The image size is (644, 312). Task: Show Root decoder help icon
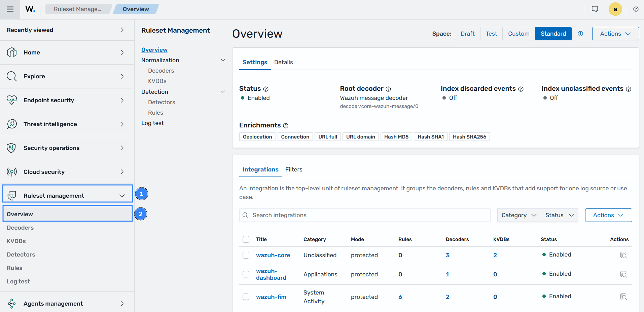pos(388,89)
